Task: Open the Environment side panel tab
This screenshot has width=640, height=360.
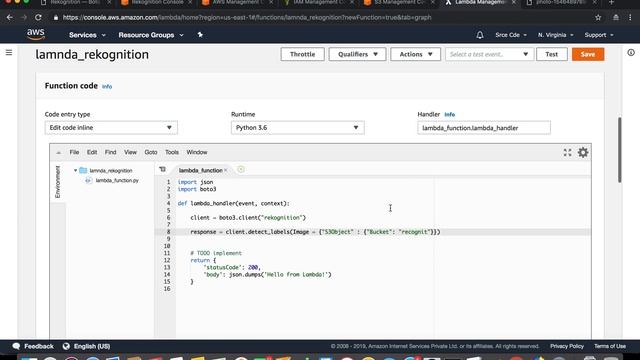Action: (58, 182)
